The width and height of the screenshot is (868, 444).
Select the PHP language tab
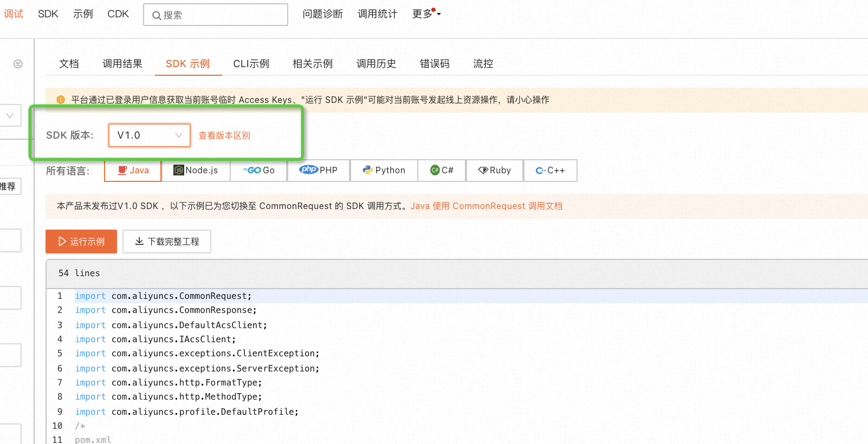click(319, 171)
